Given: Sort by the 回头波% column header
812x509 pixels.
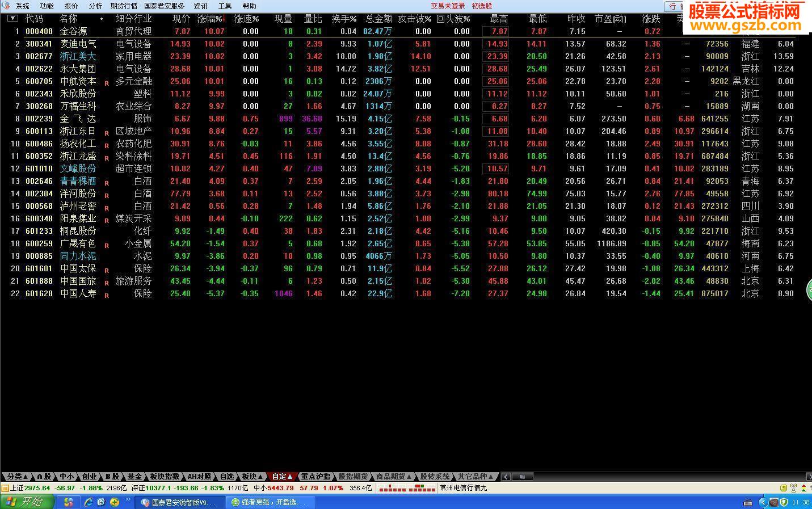Looking at the screenshot, I should click(x=453, y=19).
